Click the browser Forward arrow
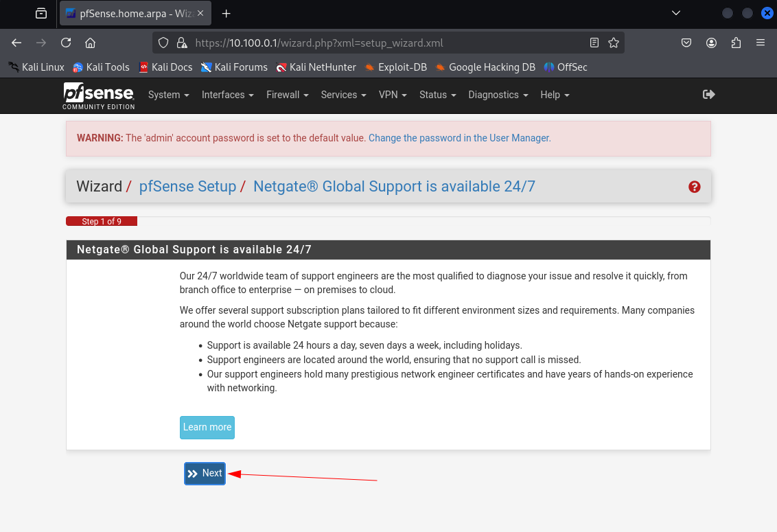The height and width of the screenshot is (532, 777). [41, 43]
